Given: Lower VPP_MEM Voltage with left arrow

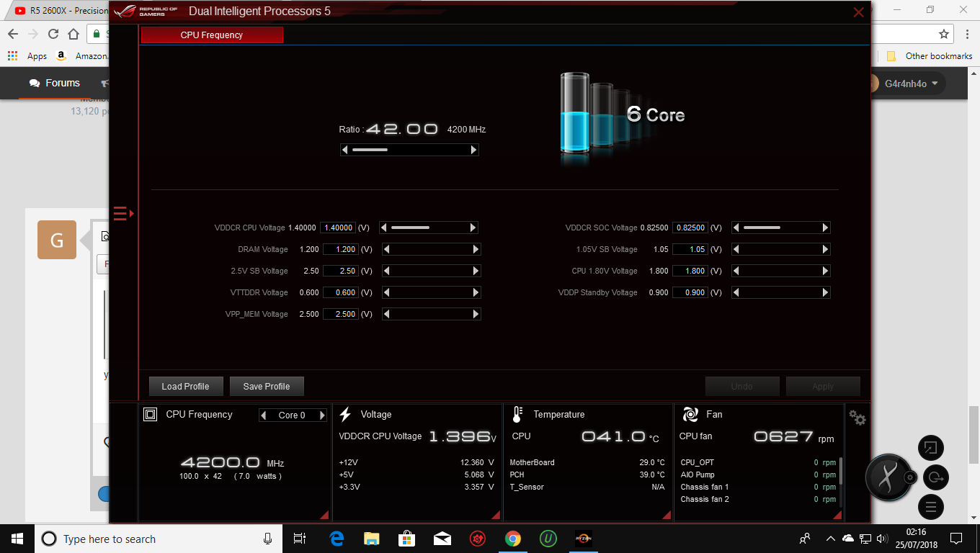Looking at the screenshot, I should pyautogui.click(x=387, y=314).
